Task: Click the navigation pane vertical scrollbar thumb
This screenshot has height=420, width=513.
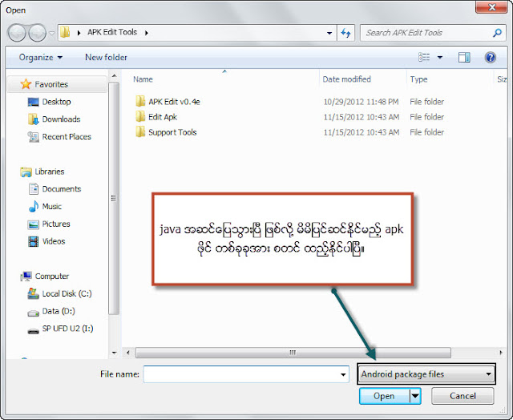Action: click(114, 198)
